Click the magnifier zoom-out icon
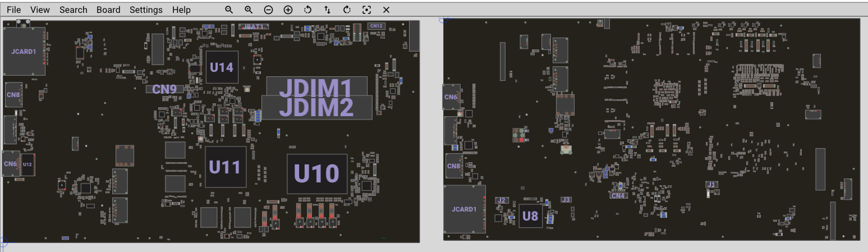This screenshot has height=252, width=868. coord(229,10)
